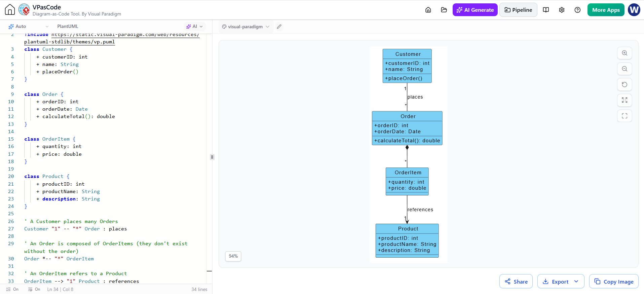Click the Product class in the diagram
This screenshot has height=294, width=644.
[x=407, y=241]
